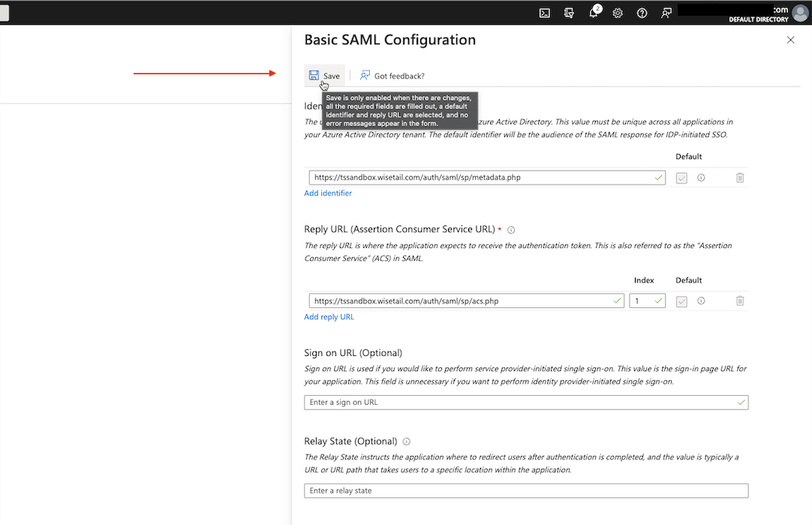Screen dimensions: 812x525
Task: View info icon beside the default identifier checkbox
Action: 701,177
